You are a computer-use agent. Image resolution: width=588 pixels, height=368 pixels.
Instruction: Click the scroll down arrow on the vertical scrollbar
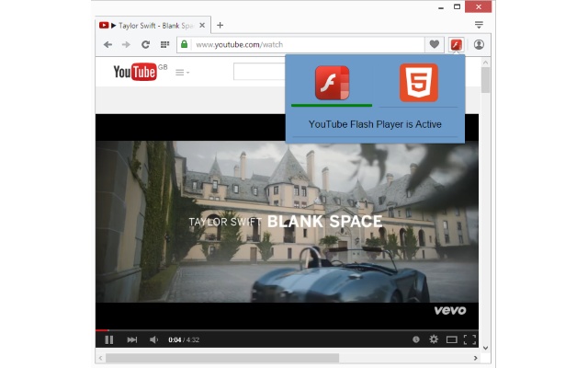click(x=486, y=348)
